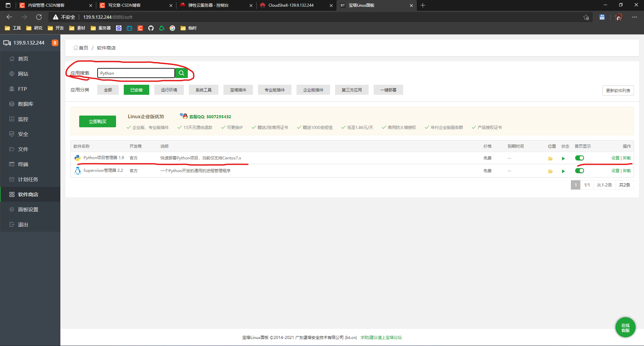Reload the page with browser refresh icon

pos(39,17)
